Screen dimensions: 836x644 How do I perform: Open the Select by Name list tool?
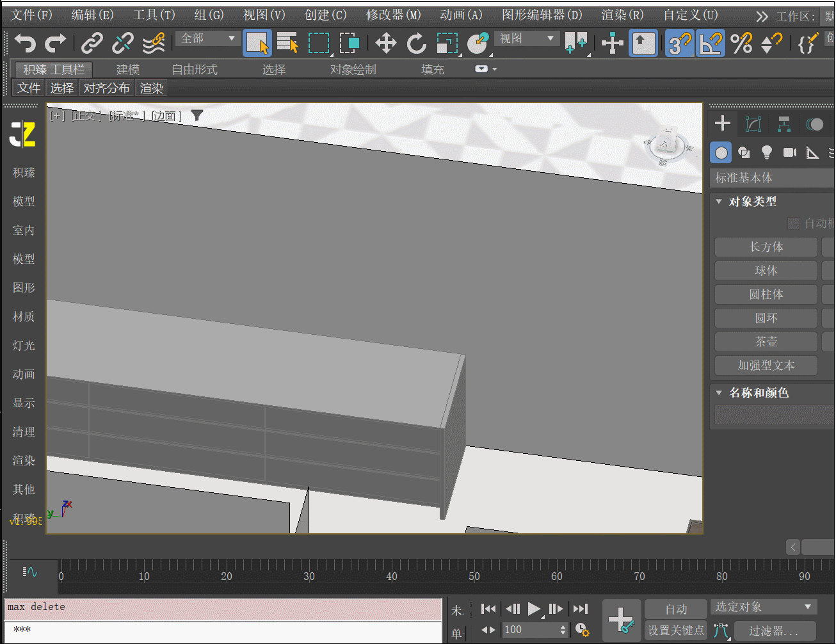coord(287,44)
